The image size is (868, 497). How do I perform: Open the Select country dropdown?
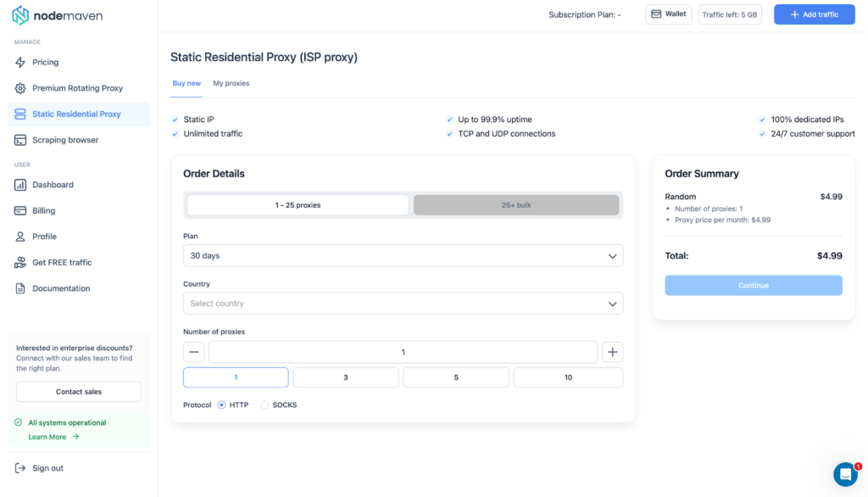pos(403,304)
